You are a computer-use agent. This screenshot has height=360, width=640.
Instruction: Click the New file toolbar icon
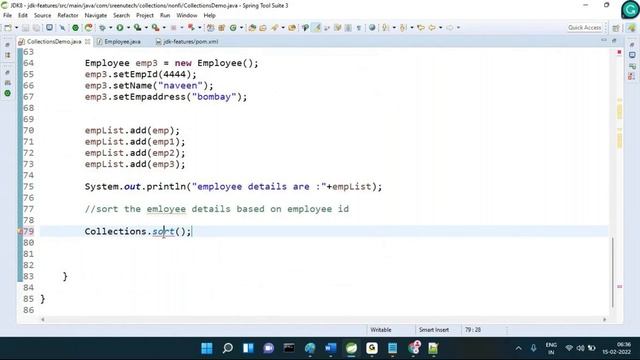[x=8, y=28]
